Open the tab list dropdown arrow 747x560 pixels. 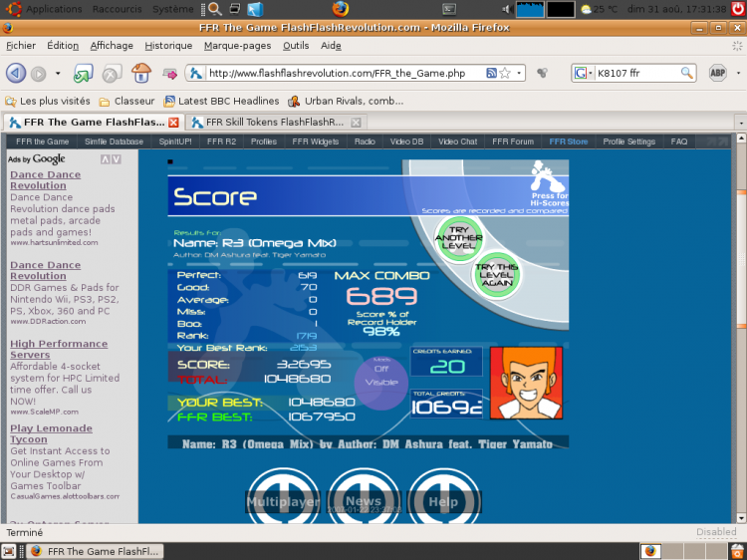point(741,123)
